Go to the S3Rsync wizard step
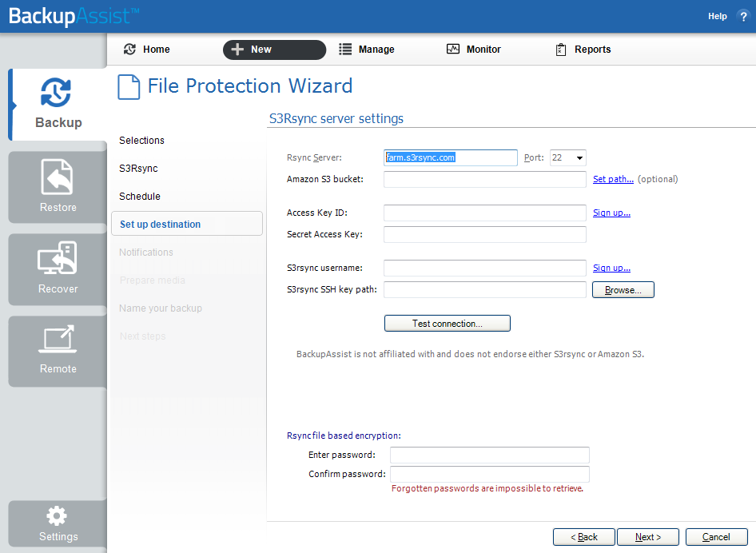The width and height of the screenshot is (756, 553). (138, 169)
